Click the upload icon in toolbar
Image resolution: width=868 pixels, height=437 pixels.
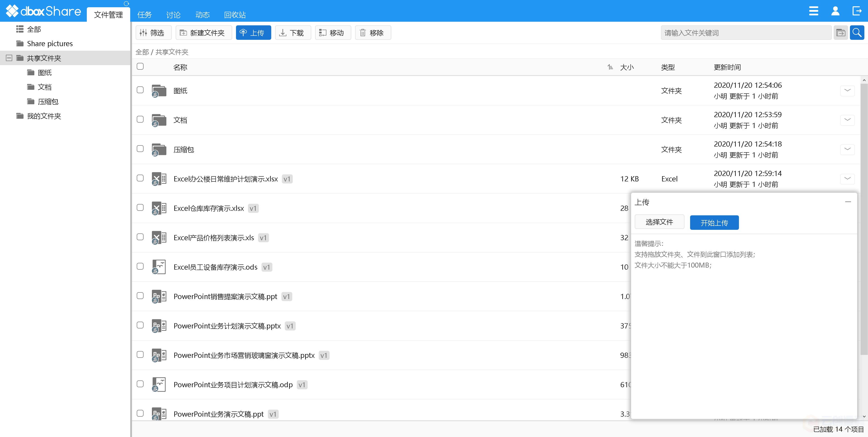pyautogui.click(x=252, y=32)
